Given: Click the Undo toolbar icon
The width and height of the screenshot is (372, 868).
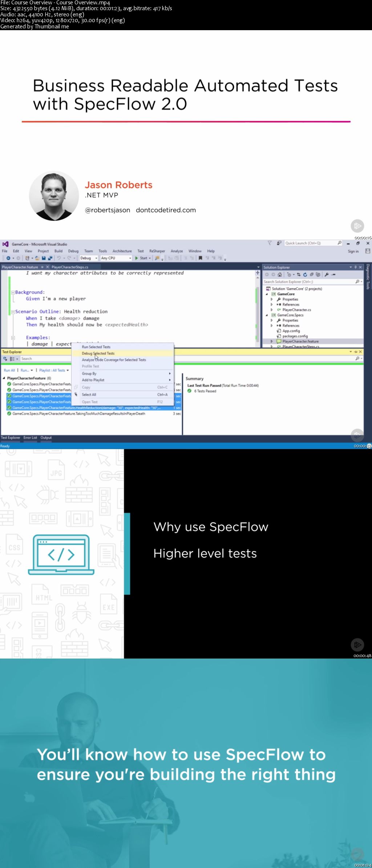Looking at the screenshot, I should [x=59, y=258].
